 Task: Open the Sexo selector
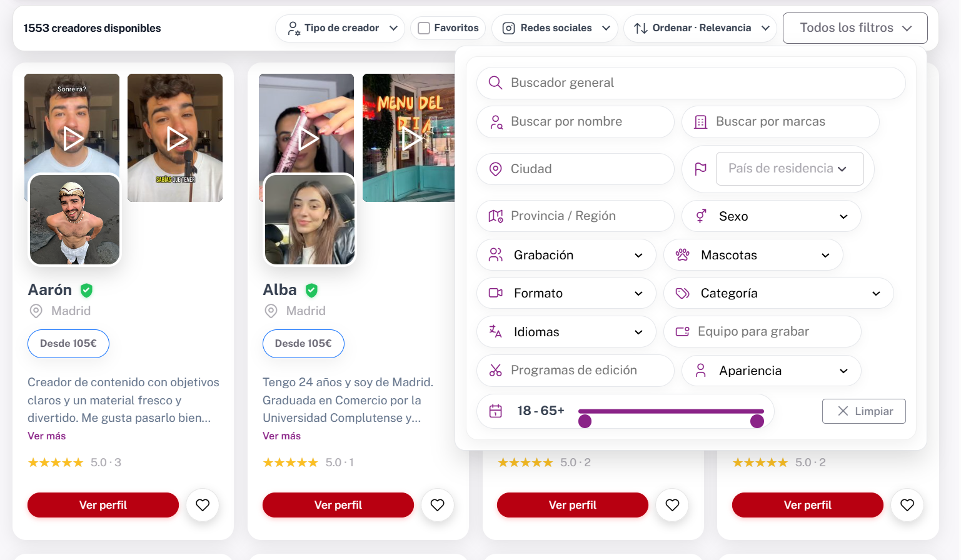tap(770, 216)
